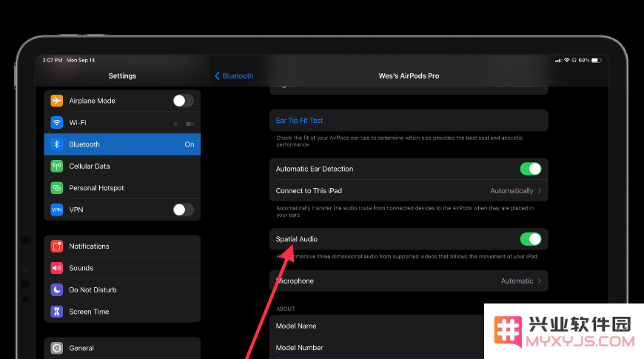Tap the Notifications red icon
This screenshot has height=359, width=644.
point(57,246)
